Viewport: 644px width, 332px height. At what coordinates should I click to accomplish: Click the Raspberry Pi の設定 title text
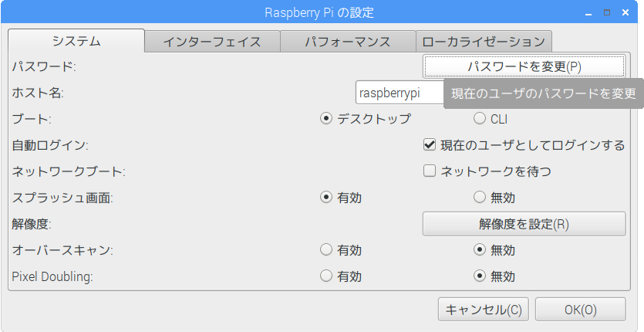click(x=319, y=12)
